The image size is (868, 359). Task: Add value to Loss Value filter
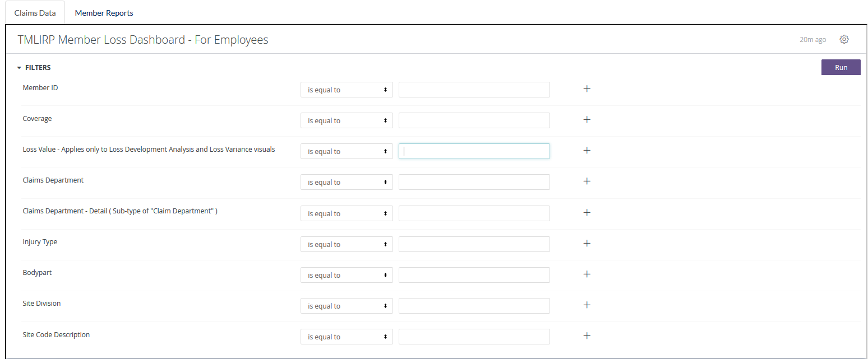coord(587,150)
